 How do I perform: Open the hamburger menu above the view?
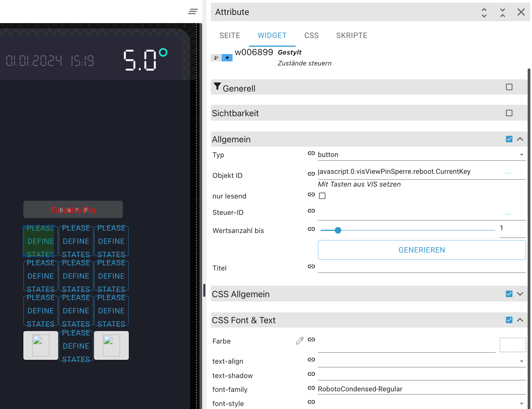193,12
